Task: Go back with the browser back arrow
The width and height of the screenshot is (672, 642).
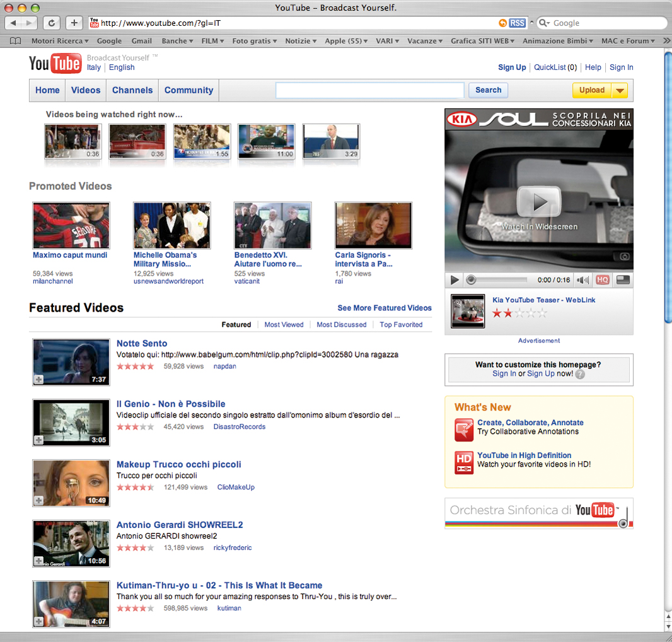Action: pyautogui.click(x=13, y=23)
